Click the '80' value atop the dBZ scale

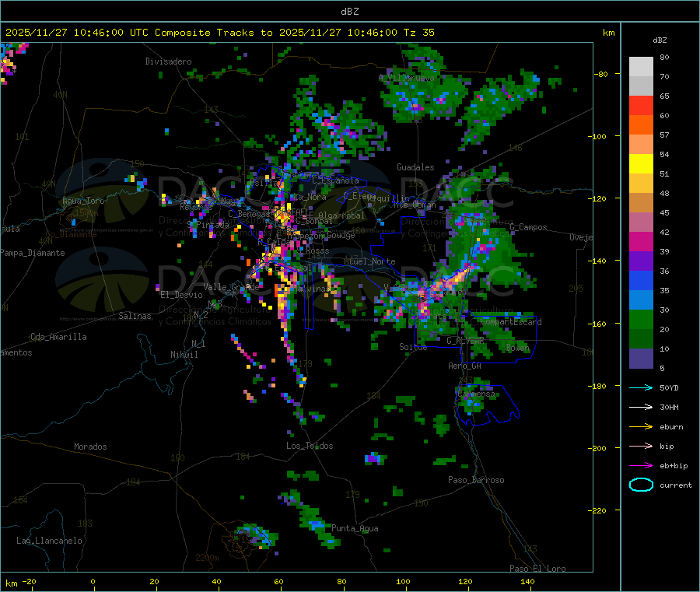pyautogui.click(x=664, y=57)
